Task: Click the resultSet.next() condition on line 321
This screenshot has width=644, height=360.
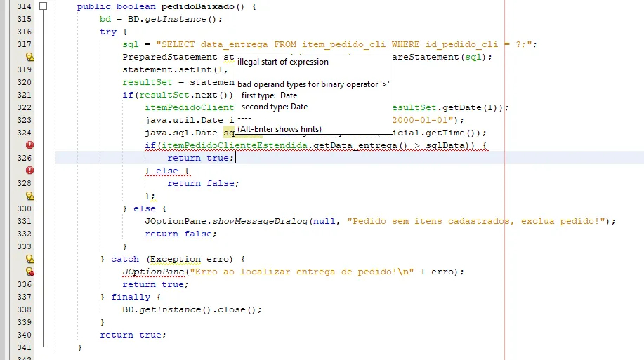Action: [x=186, y=95]
